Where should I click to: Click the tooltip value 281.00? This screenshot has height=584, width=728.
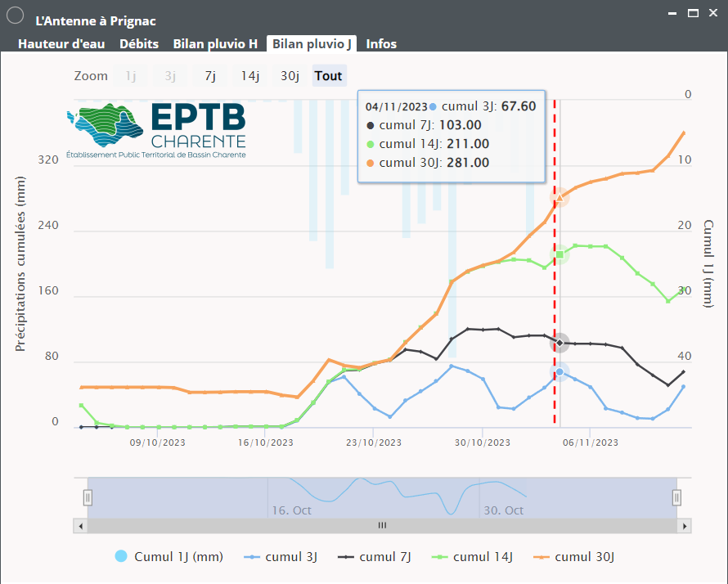[468, 163]
